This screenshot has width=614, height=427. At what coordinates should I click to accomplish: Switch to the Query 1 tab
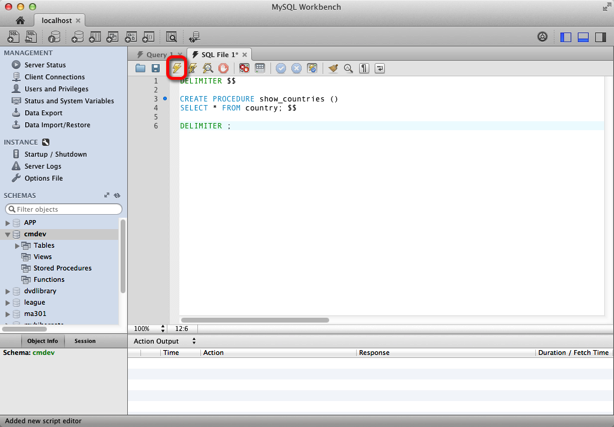155,54
